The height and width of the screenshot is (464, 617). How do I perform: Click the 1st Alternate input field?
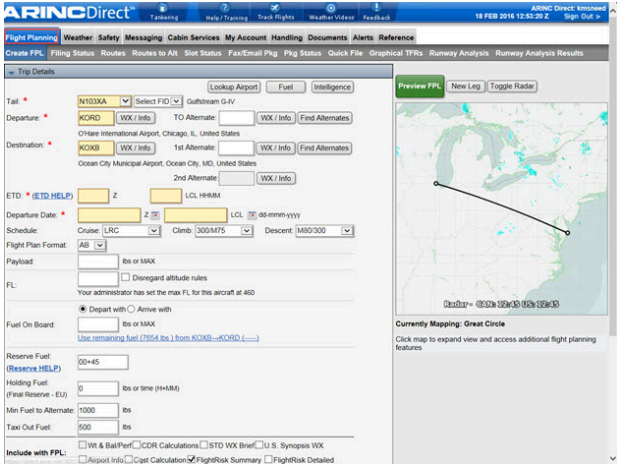click(x=236, y=148)
